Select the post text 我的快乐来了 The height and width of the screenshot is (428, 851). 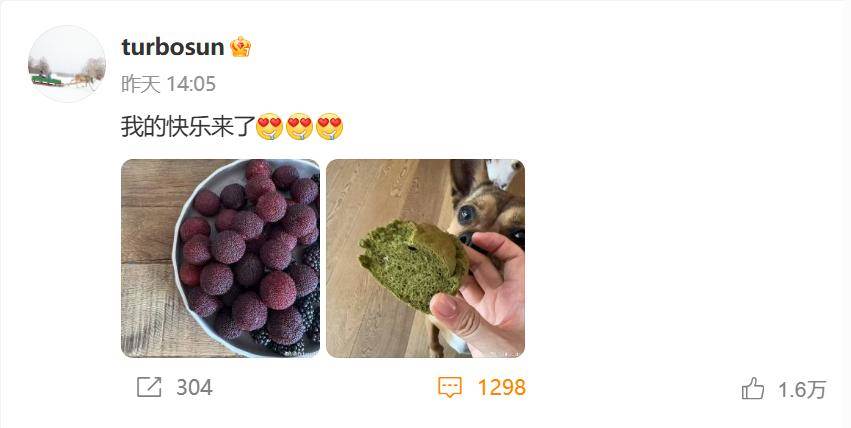188,126
